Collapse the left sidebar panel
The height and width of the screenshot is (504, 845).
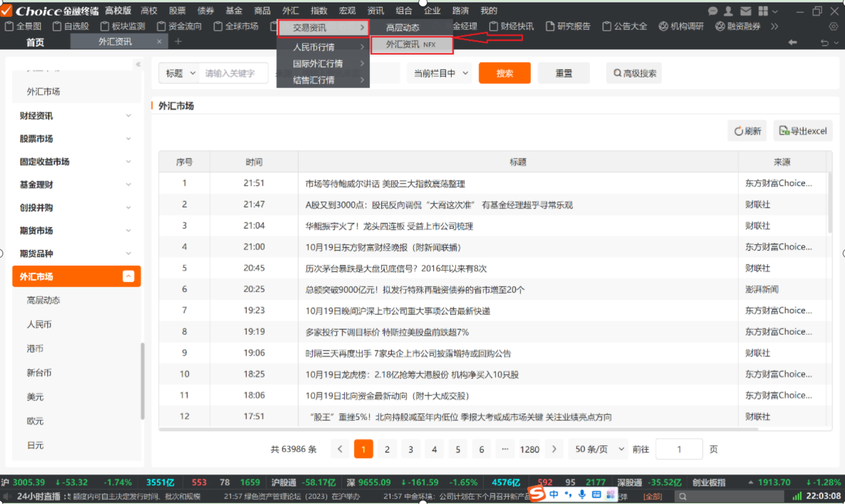(138, 64)
